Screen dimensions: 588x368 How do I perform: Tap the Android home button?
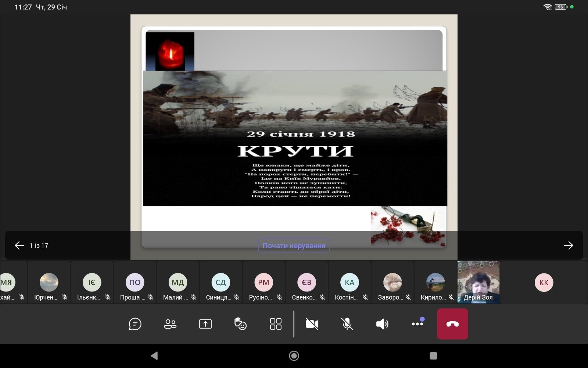point(294,355)
